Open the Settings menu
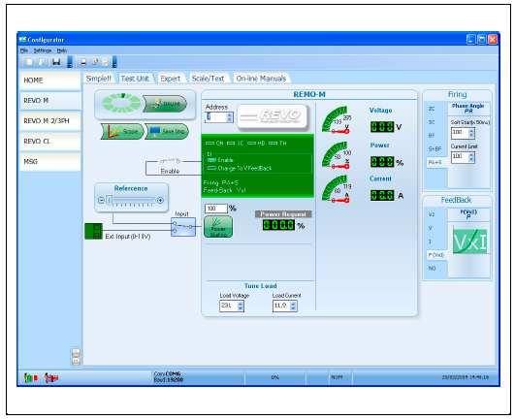This screenshot has width=515, height=420. coord(43,50)
